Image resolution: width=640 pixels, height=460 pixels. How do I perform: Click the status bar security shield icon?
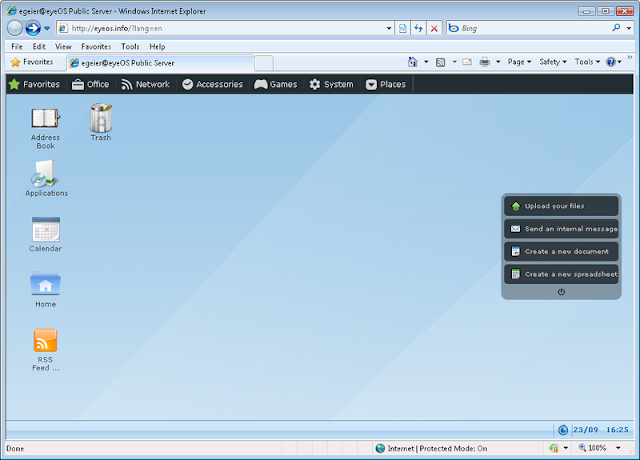click(553, 448)
